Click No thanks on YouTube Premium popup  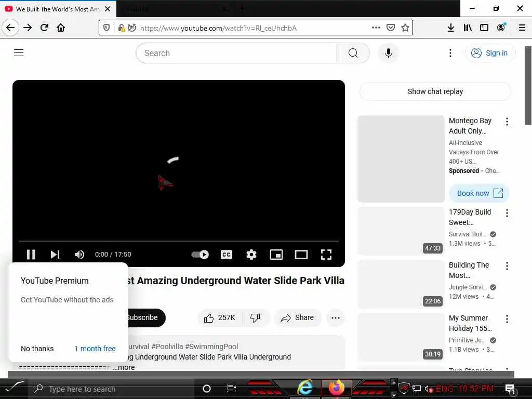coord(37,349)
